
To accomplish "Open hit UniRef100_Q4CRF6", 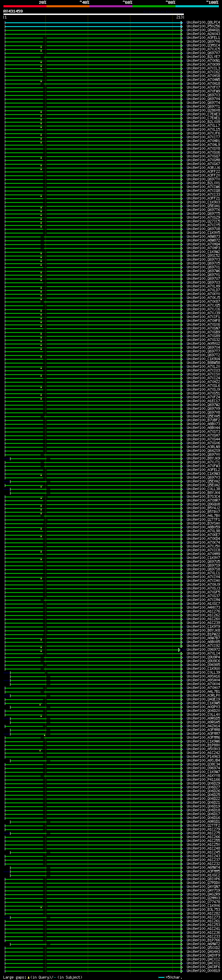I will tap(198, 967).
